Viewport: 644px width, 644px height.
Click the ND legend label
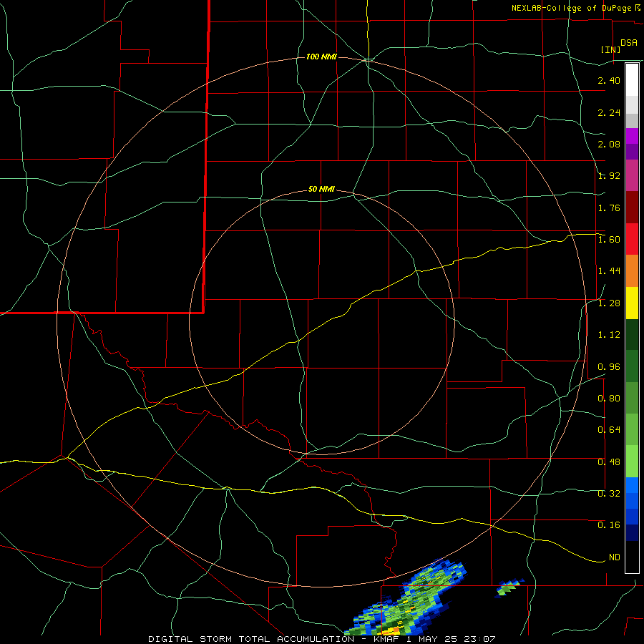coord(615,557)
